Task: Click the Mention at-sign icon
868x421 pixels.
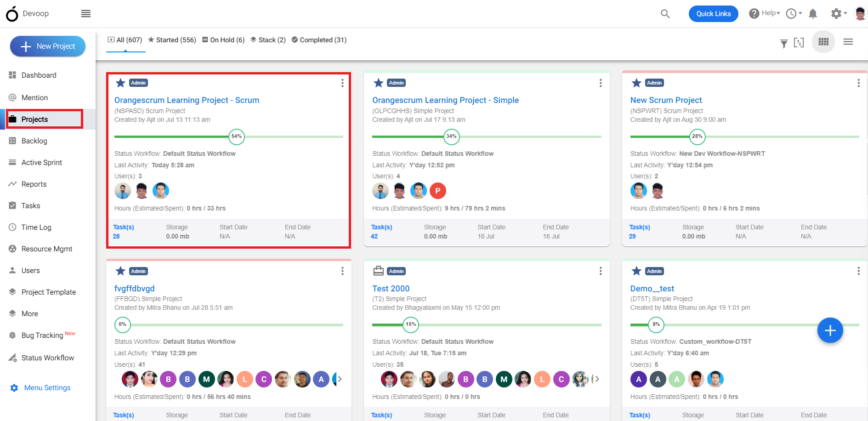Action: 12,97
